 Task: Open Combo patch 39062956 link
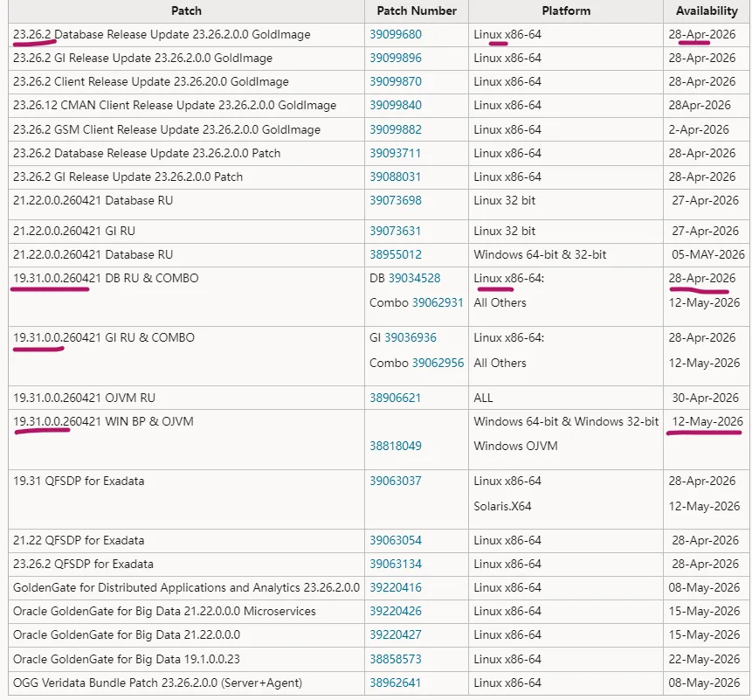tap(438, 363)
